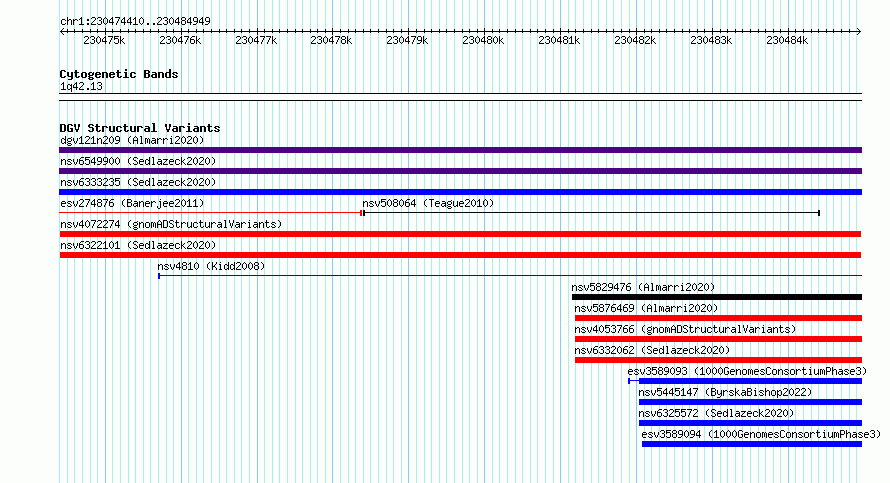
Task: Open nsv6333235 (Sedlazeck2020) variant label
Action: (x=138, y=182)
